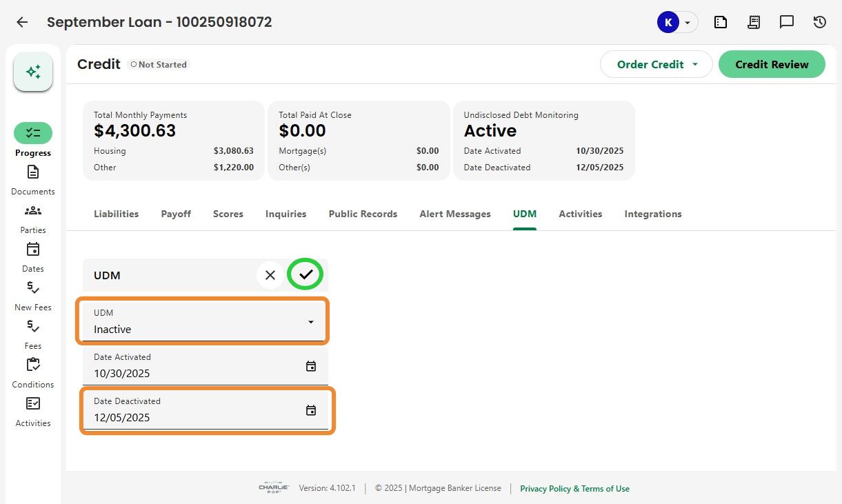The height and width of the screenshot is (504, 842).
Task: Open the history clock icon in header
Action: pos(820,22)
